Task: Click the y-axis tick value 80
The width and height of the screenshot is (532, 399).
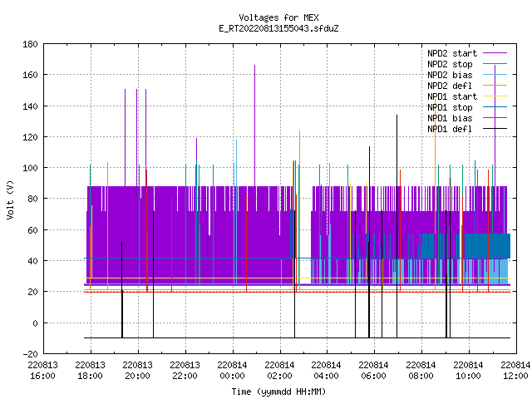Action: pyautogui.click(x=32, y=199)
